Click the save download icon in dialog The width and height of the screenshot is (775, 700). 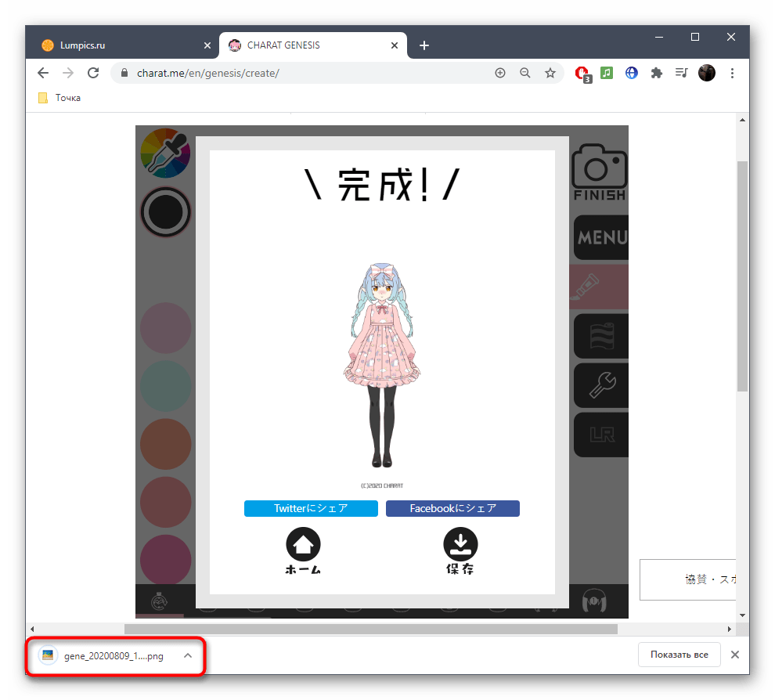click(460, 545)
